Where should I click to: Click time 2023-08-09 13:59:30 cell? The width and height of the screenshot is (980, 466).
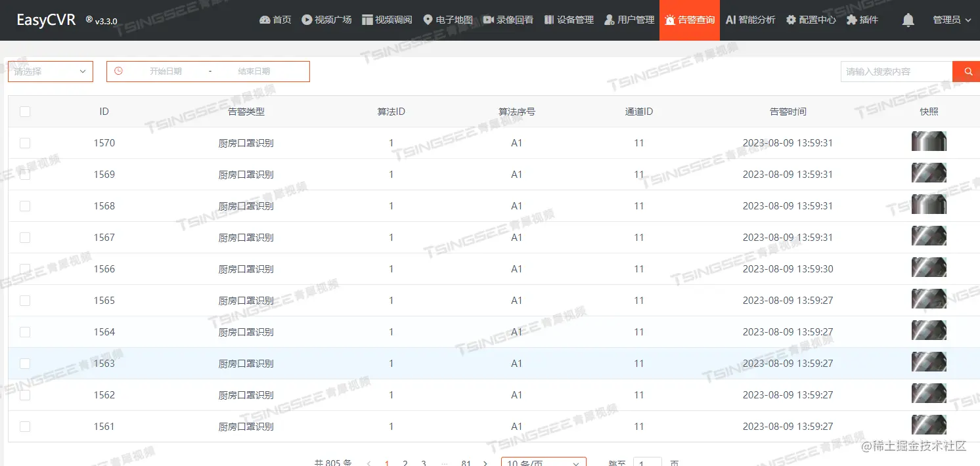[x=788, y=269]
